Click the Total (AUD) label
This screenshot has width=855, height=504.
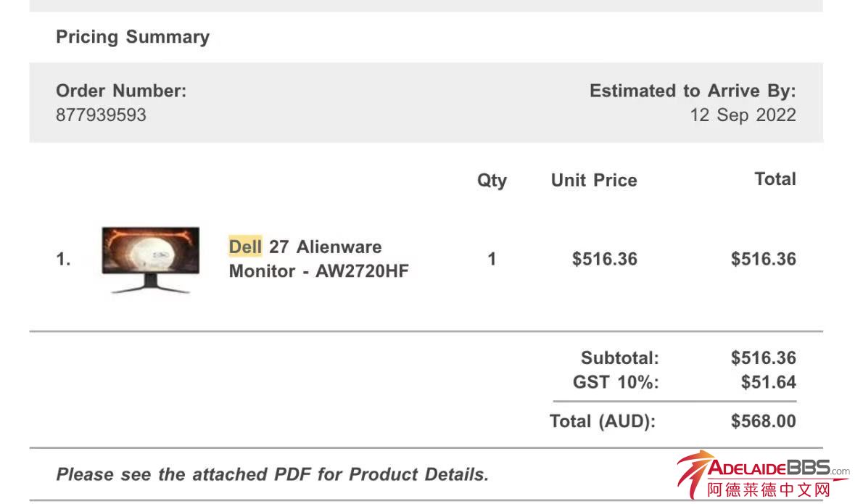(x=603, y=421)
